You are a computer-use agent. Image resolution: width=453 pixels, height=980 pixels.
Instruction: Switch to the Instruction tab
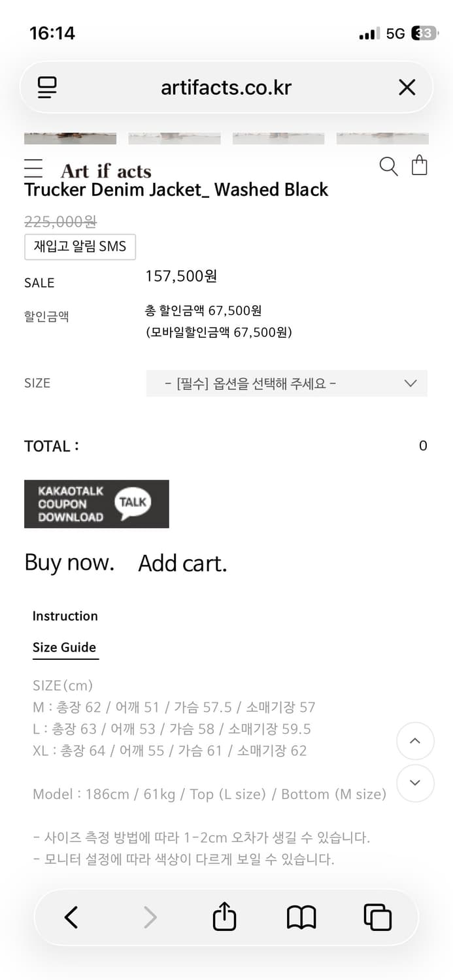[x=65, y=615]
